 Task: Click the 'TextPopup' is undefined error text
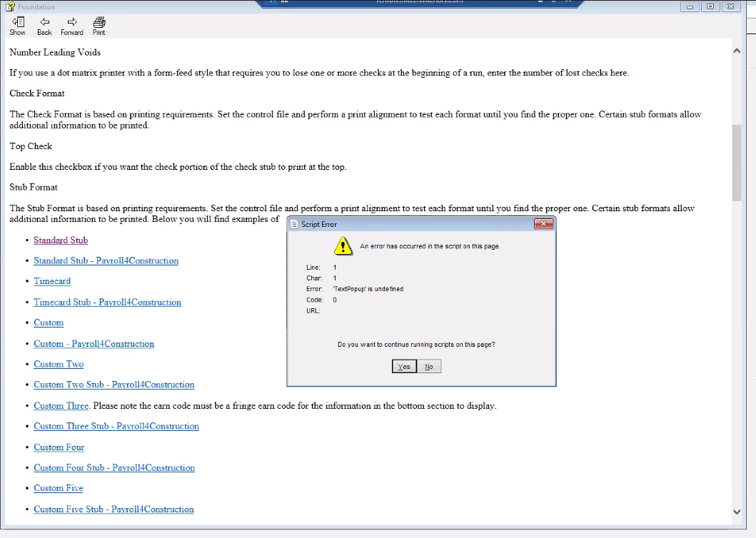pos(368,289)
